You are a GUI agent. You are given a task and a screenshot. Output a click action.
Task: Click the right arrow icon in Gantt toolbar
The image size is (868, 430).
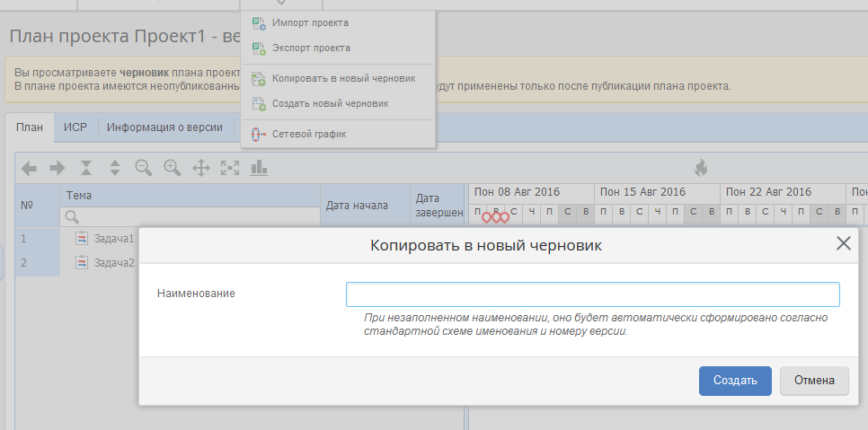click(57, 167)
